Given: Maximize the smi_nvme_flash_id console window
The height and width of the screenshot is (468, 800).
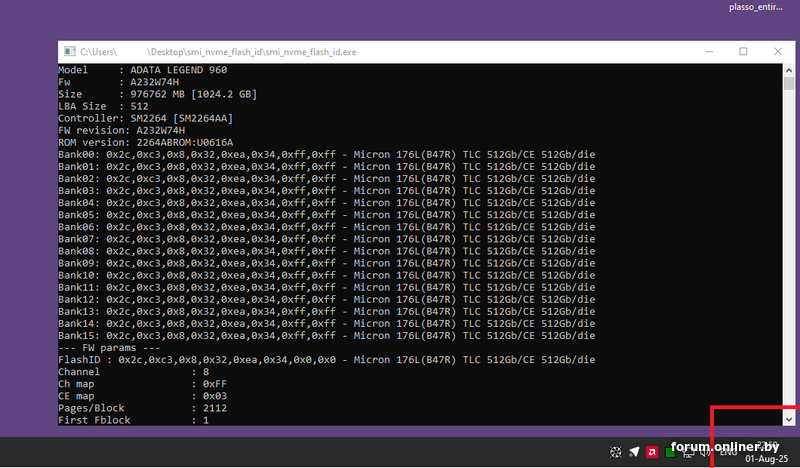Looking at the screenshot, I should tap(743, 52).
